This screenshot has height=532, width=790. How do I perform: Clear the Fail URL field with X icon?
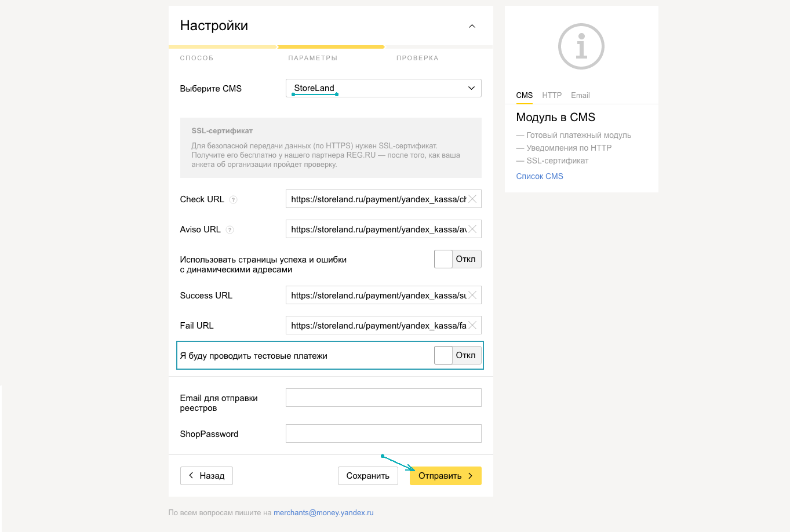click(x=473, y=326)
